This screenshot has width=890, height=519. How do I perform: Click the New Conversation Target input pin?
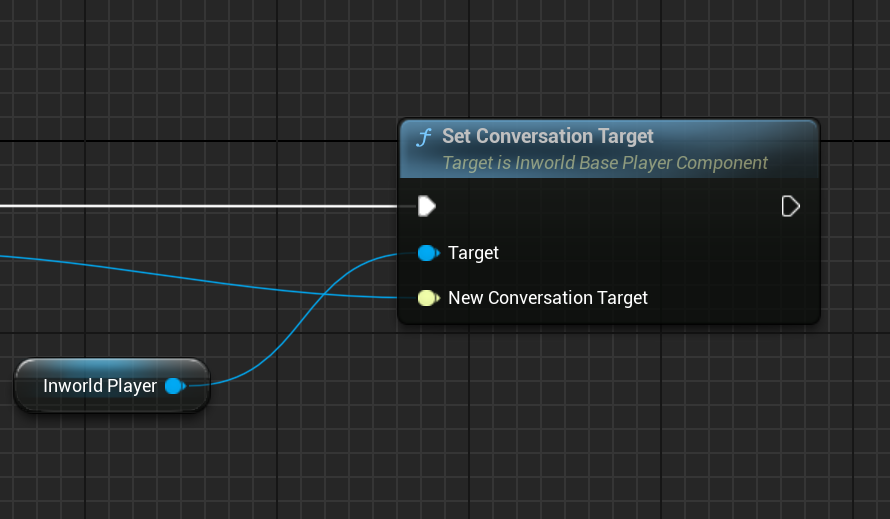tap(429, 298)
